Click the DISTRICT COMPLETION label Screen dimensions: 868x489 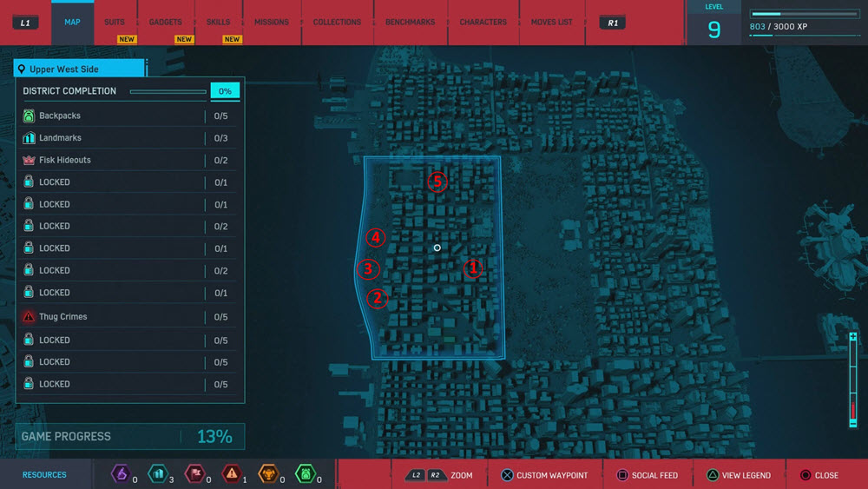[x=69, y=91]
